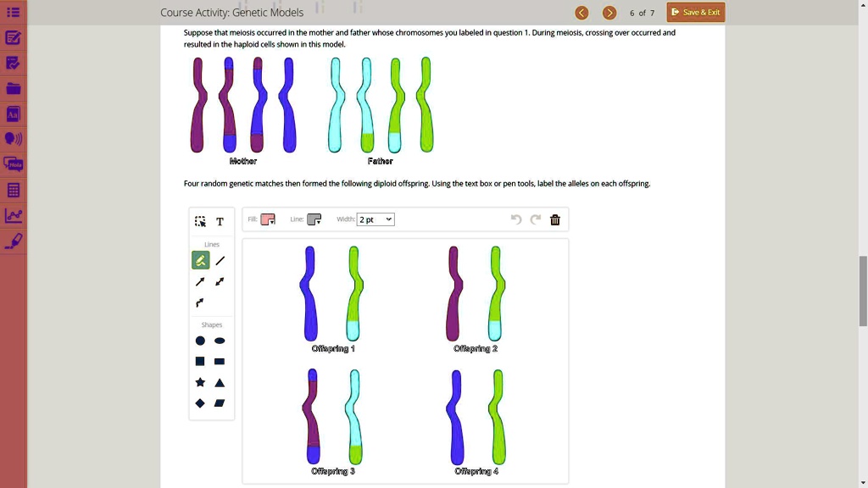Select the Text tool

(x=220, y=221)
